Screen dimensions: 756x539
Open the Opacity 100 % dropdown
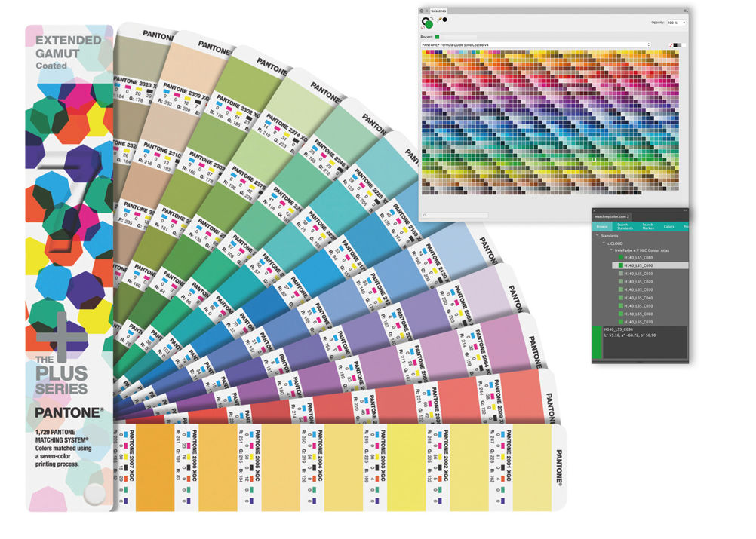[x=676, y=23]
